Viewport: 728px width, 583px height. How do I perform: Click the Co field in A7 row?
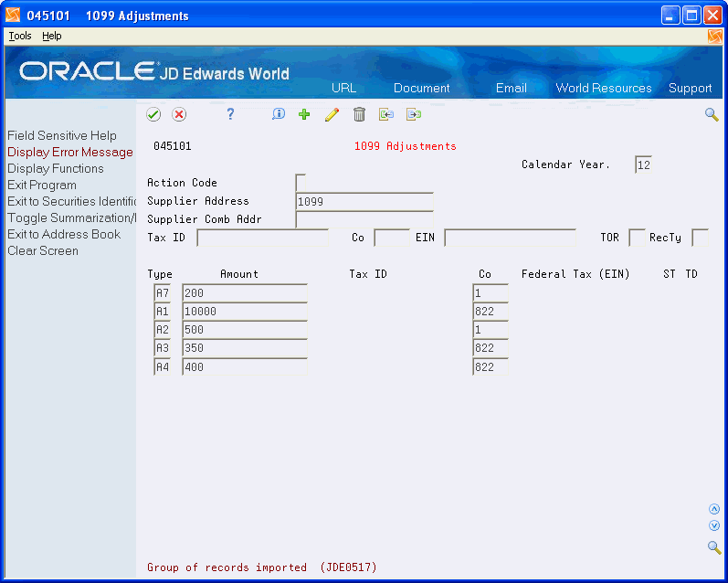click(491, 293)
